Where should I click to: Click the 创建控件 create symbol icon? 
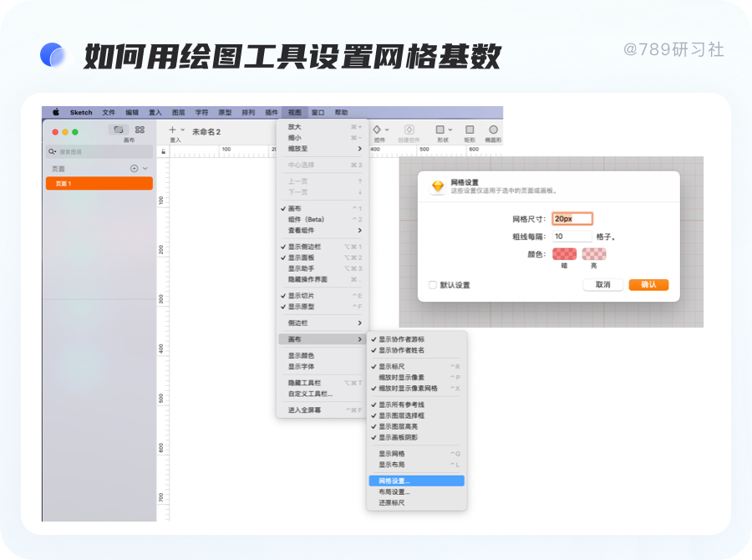tap(409, 130)
